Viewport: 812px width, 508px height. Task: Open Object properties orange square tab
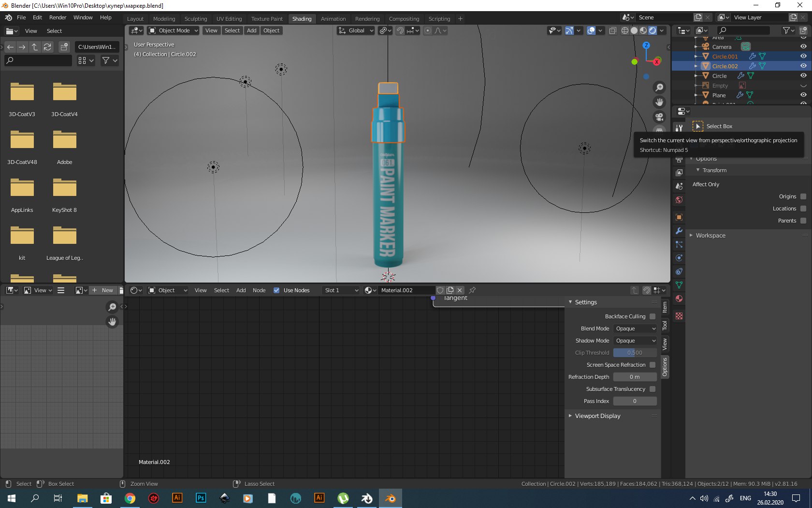(679, 217)
